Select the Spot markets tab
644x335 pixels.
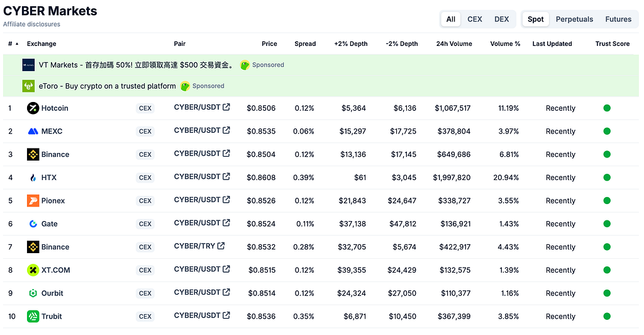pyautogui.click(x=536, y=20)
